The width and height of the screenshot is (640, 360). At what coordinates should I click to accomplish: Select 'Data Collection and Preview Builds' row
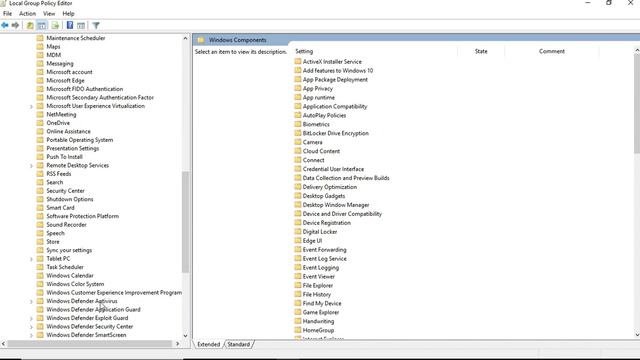pos(346,178)
